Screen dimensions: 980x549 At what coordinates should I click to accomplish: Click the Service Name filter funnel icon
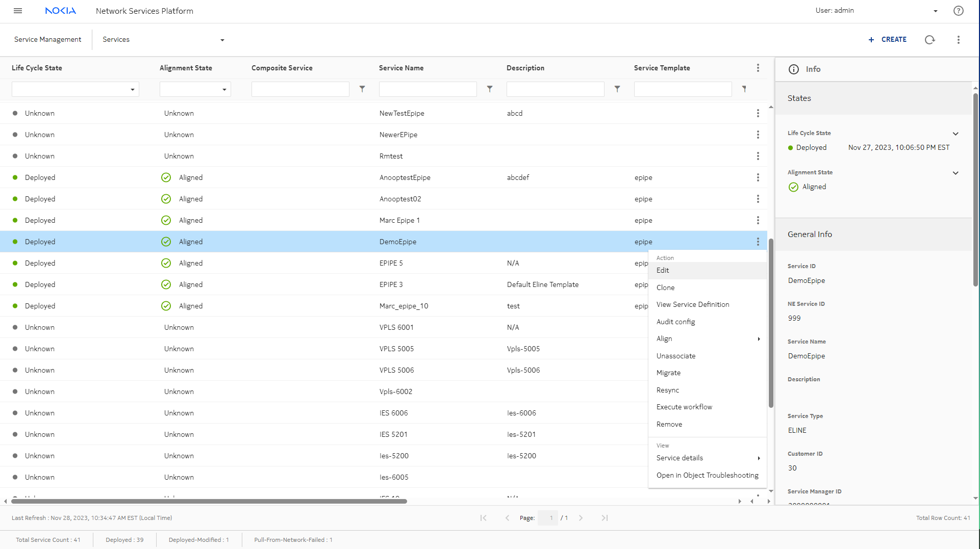[489, 89]
